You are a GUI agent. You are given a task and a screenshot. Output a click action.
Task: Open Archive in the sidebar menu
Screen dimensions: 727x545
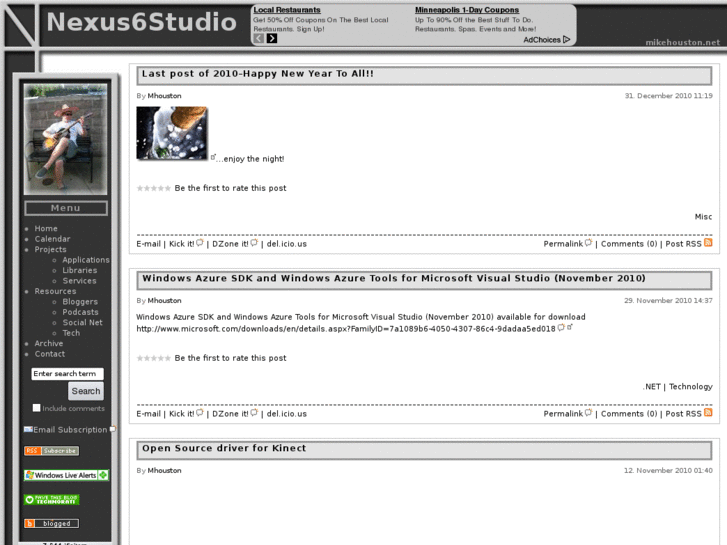pos(49,343)
